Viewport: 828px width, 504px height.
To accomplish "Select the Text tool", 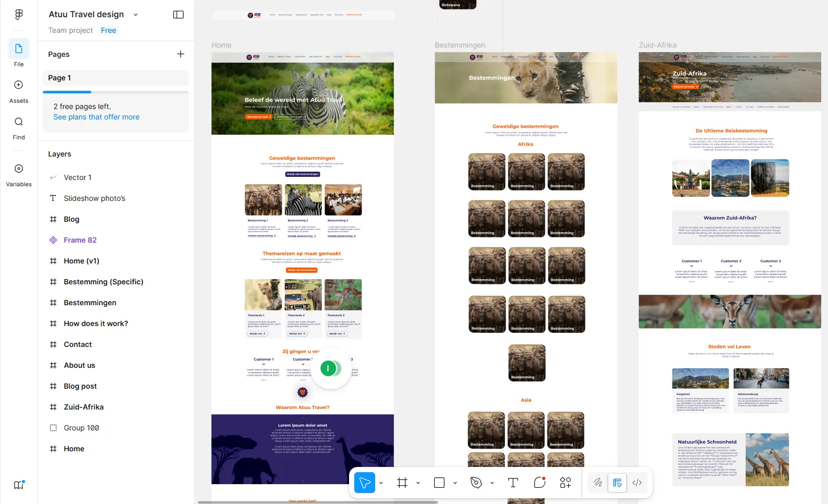I will [x=513, y=483].
